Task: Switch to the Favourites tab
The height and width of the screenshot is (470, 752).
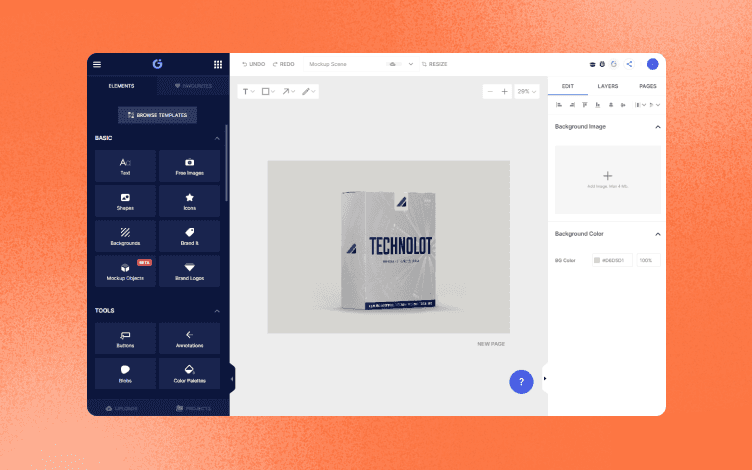Action: 193,86
